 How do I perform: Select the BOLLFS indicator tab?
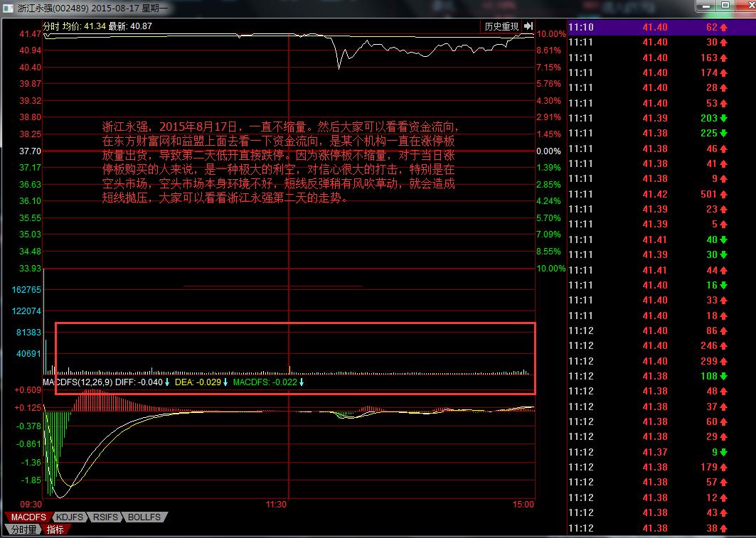click(144, 517)
